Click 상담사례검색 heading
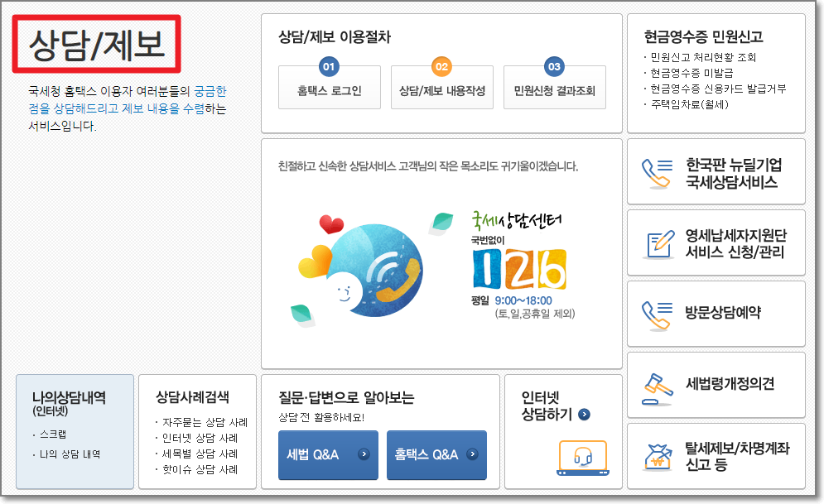Screen dimensions: 824x504 coord(192,397)
